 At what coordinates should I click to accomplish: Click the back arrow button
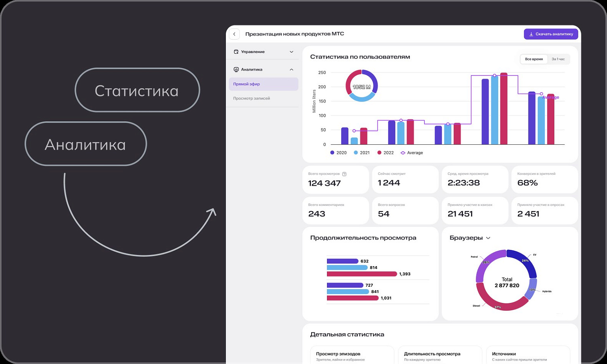(x=234, y=34)
